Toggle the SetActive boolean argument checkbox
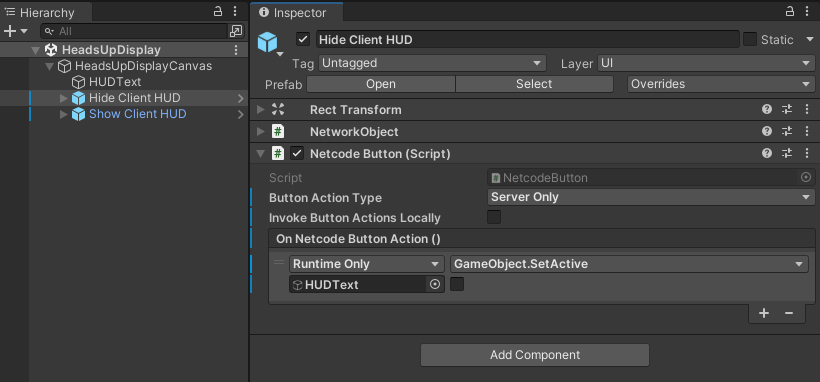This screenshot has height=382, width=820. (457, 284)
